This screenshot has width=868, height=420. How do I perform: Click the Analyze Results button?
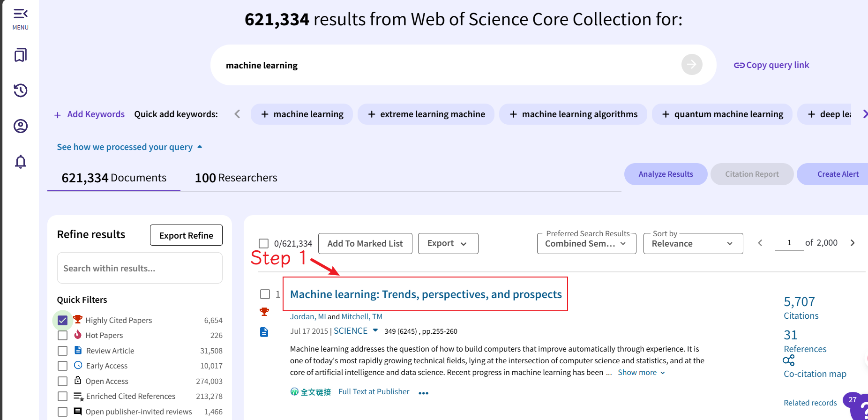(x=666, y=174)
